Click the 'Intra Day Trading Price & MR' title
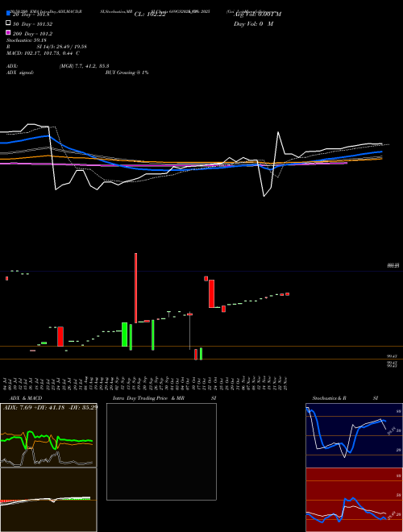Screen dimensions: 403x532 point(148,398)
